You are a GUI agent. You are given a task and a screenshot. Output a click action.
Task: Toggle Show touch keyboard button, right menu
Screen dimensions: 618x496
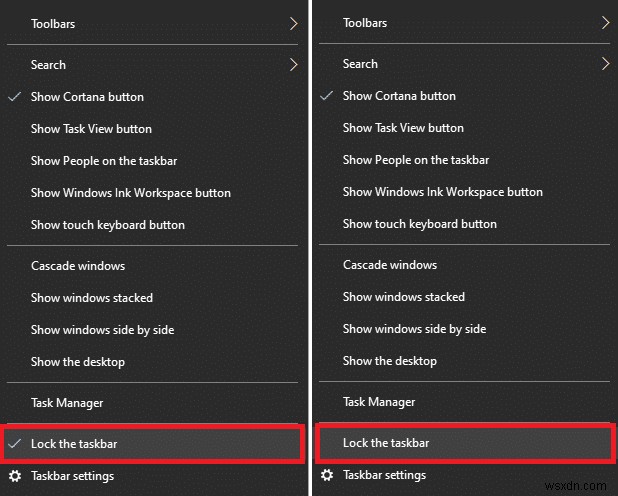(x=419, y=224)
